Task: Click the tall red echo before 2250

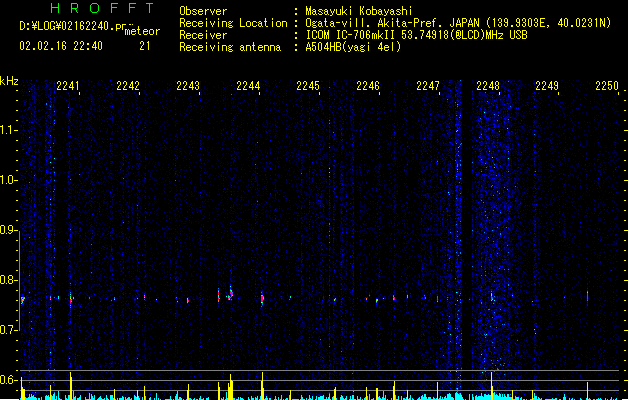Action: click(587, 297)
